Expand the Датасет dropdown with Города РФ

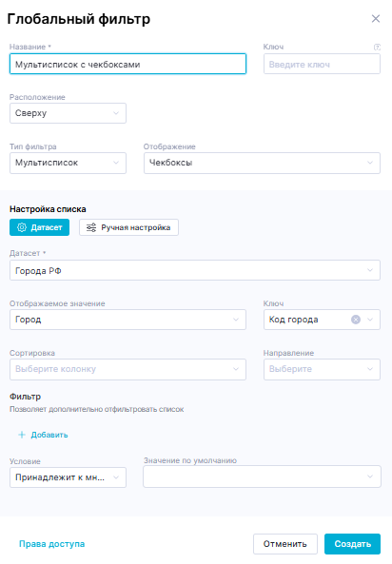[x=195, y=270]
